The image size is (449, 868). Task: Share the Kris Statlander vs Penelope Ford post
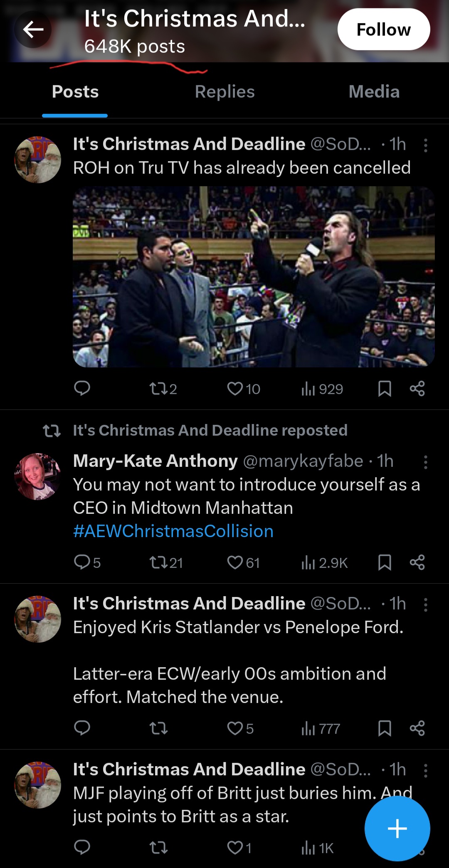(x=417, y=728)
